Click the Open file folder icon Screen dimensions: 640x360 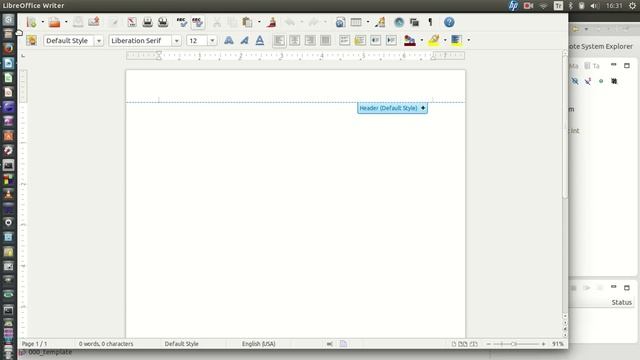54,22
